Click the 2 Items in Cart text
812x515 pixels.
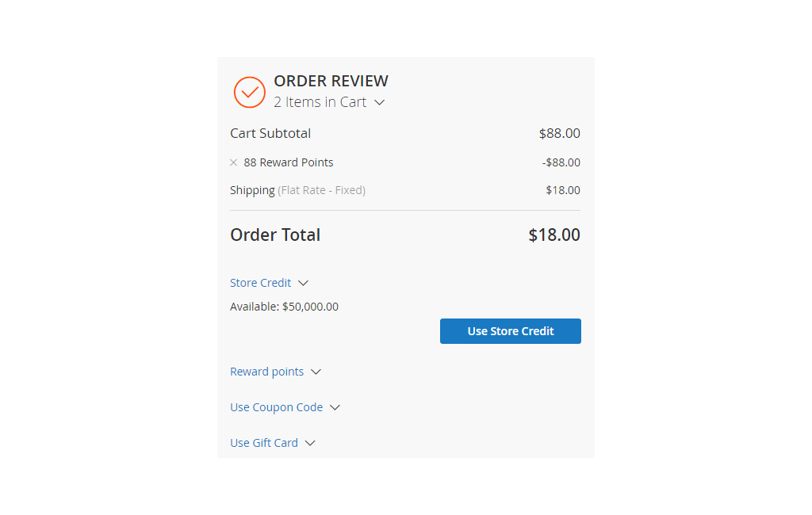[x=320, y=102]
